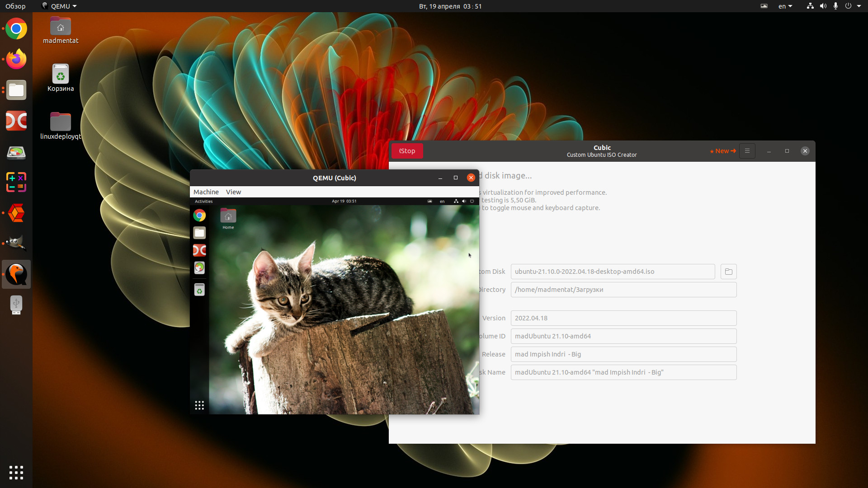Viewport: 868px width, 488px height.
Task: Click Chrome icon inside the QEMU guest dock
Action: pos(199,216)
